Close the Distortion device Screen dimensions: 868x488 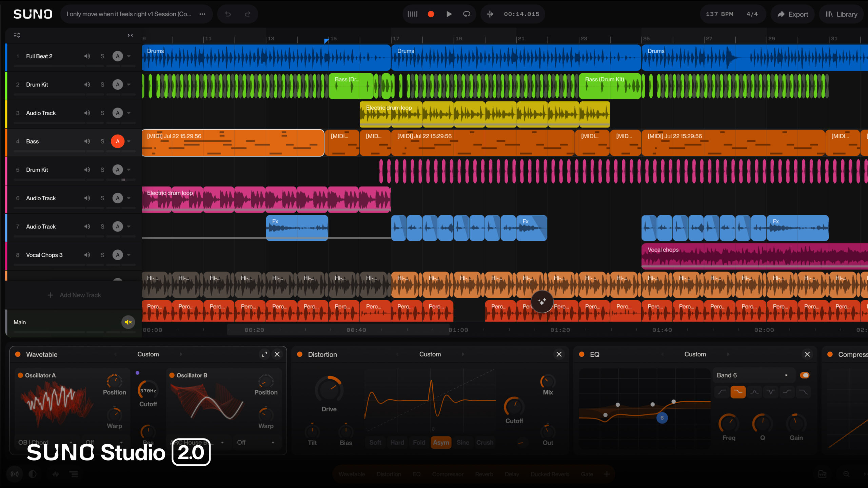(x=559, y=354)
